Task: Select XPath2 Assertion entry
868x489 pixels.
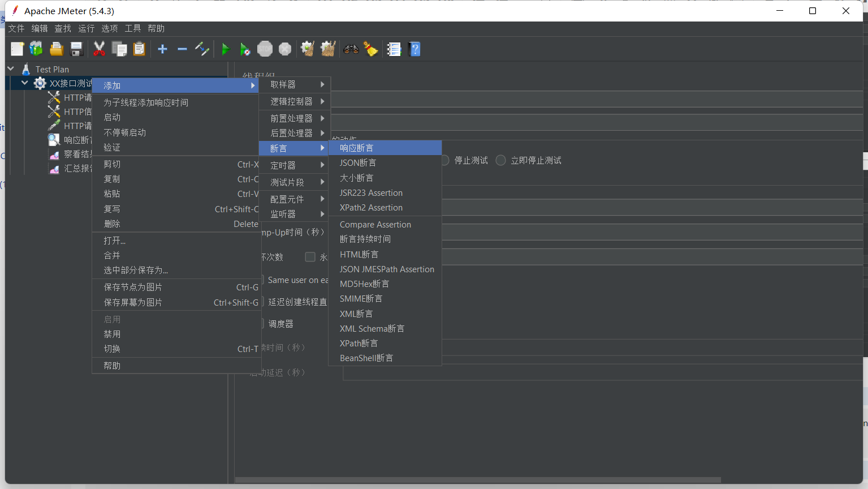Action: (385, 208)
